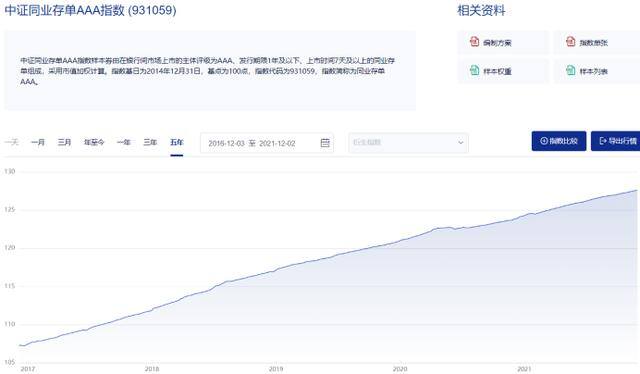This screenshot has width=640, height=374.
Task: Show the 一年 chart range
Action: coord(124,142)
